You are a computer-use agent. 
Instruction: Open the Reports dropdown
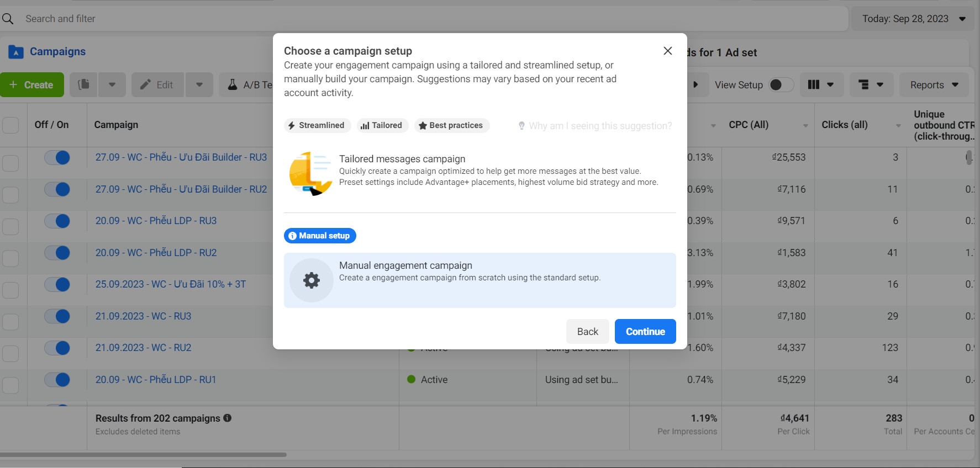934,85
